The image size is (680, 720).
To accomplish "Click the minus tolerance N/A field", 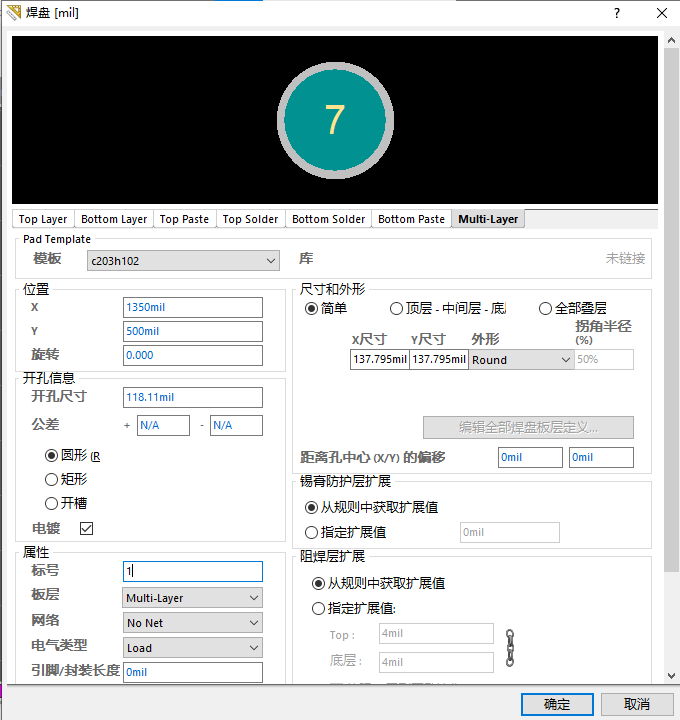I will [236, 425].
